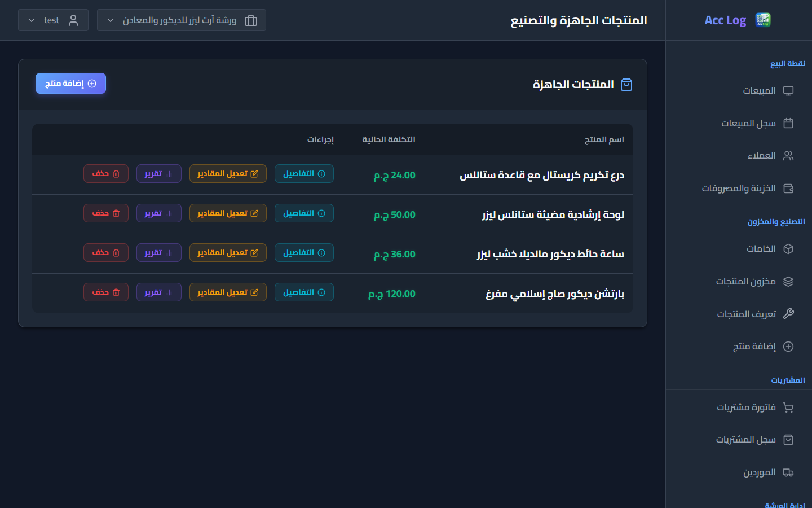Image resolution: width=812 pixels, height=508 pixels.
Task: Click the Acc Log logo icon
Action: click(x=763, y=20)
